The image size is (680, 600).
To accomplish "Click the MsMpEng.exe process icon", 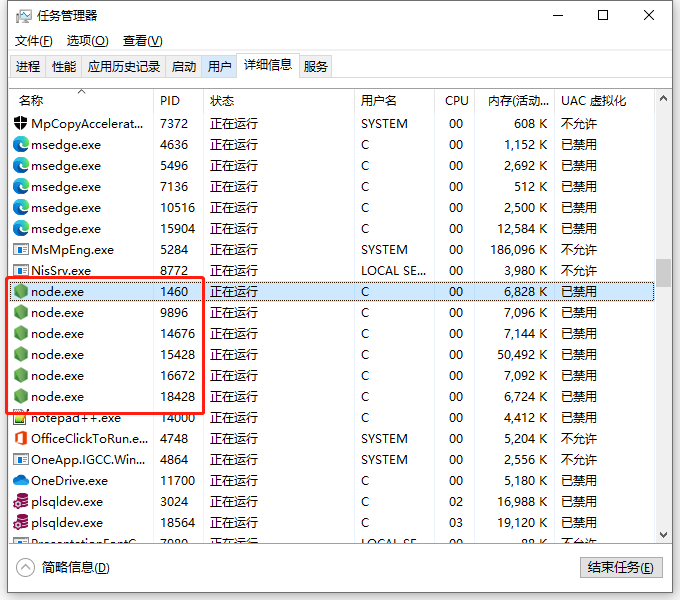I will click(x=21, y=250).
